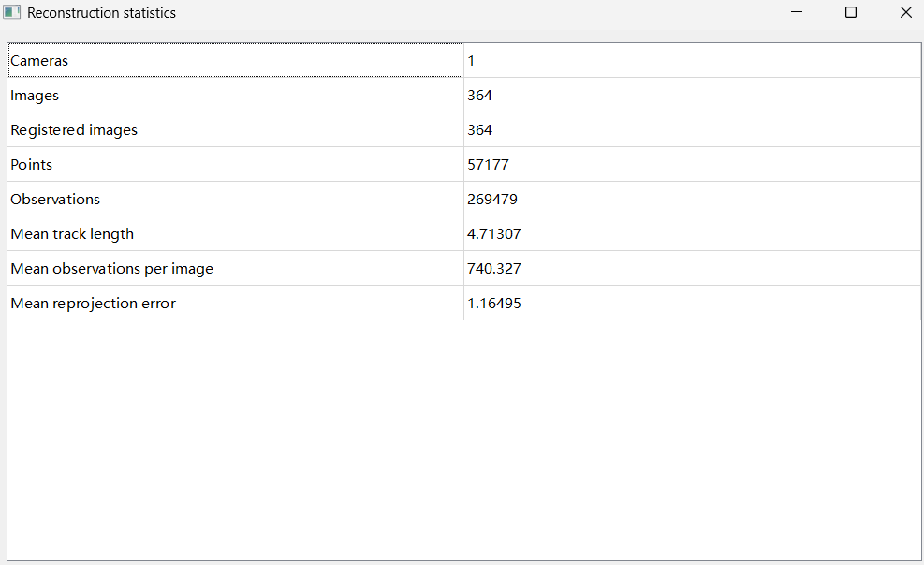The height and width of the screenshot is (565, 924).
Task: Click the Observations value 269479
Action: (492, 200)
